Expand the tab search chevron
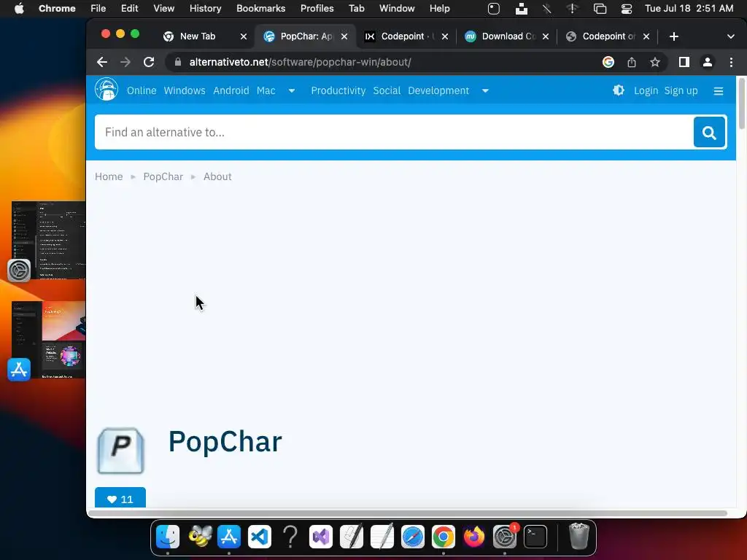747x560 pixels. (730, 36)
